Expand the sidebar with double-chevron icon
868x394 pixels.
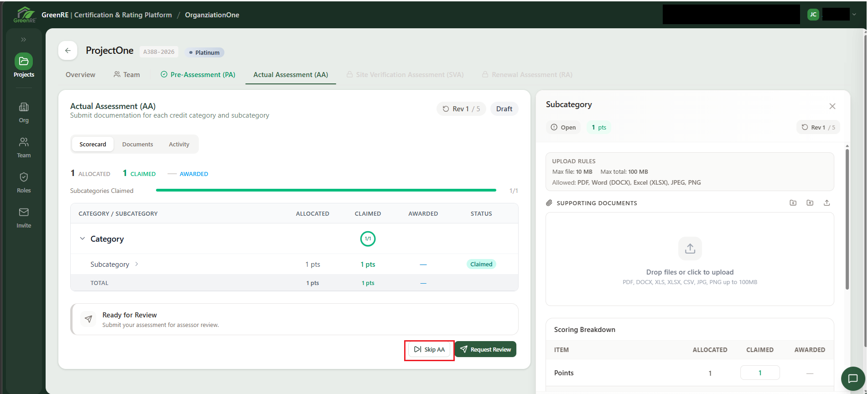(24, 40)
